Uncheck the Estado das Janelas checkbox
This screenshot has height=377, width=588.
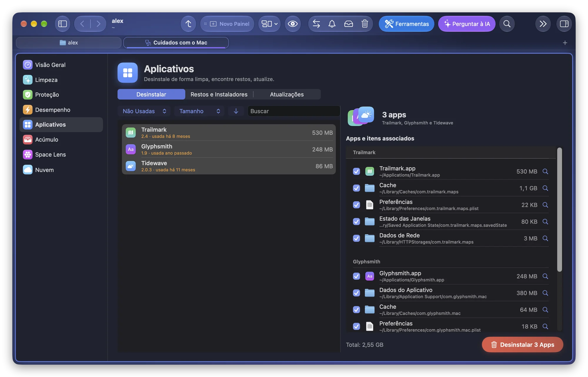pos(356,222)
